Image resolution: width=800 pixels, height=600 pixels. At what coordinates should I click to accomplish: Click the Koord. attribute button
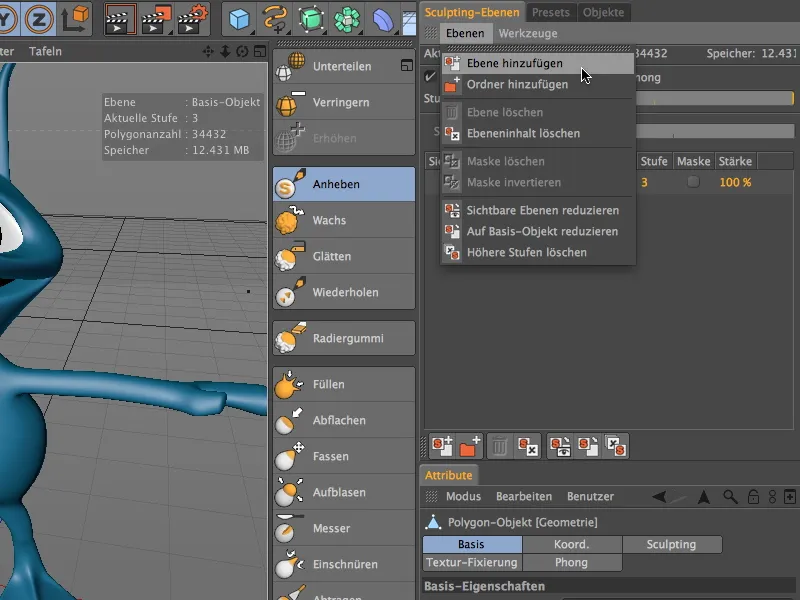click(x=572, y=544)
